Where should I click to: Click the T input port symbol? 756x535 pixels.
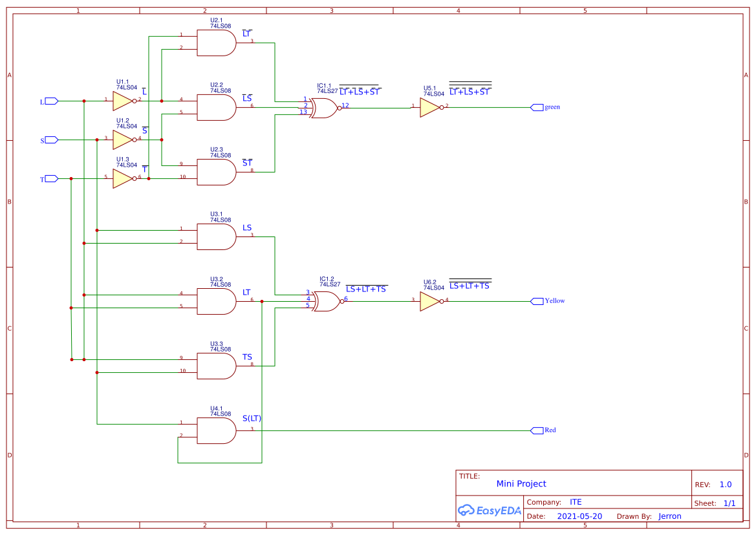(51, 178)
